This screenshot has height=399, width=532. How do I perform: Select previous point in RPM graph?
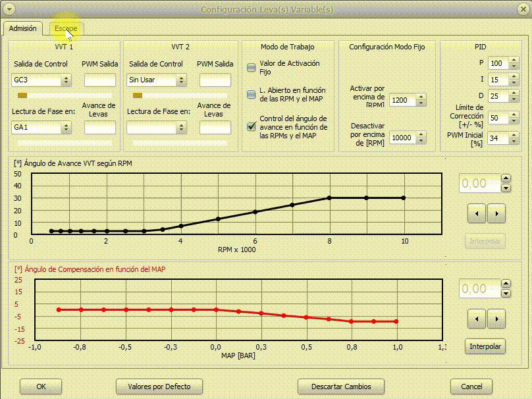476,213
